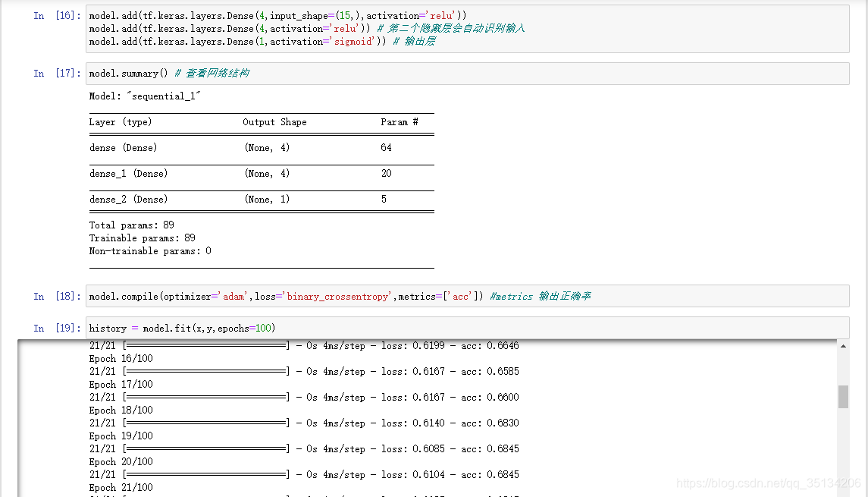Click the (None, 1) output shape

[x=267, y=200]
